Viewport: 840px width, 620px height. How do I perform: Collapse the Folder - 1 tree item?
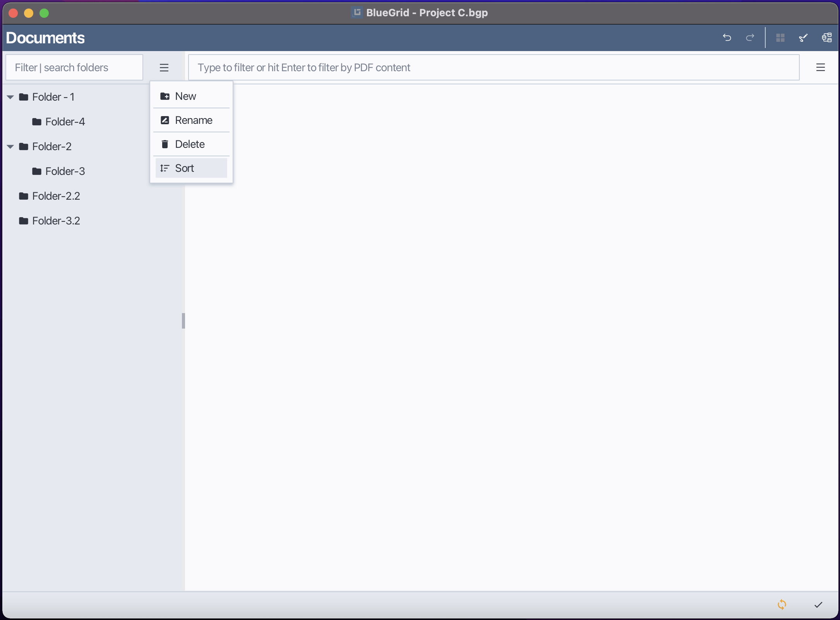(10, 97)
